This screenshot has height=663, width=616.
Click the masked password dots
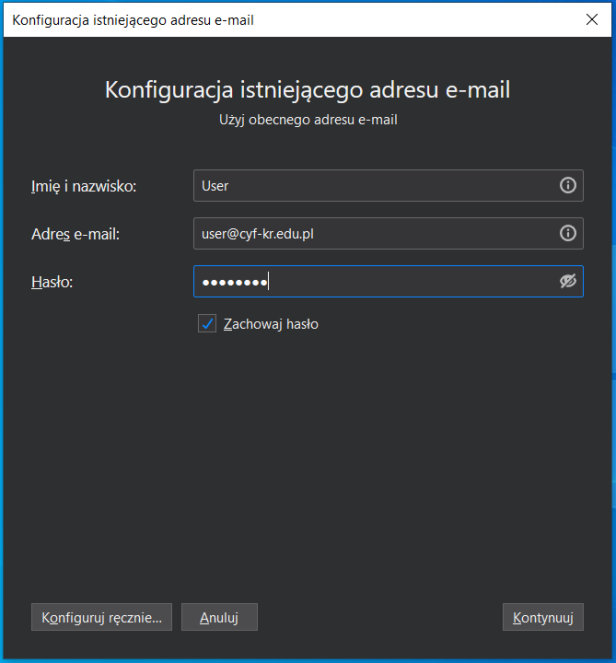(x=234, y=283)
